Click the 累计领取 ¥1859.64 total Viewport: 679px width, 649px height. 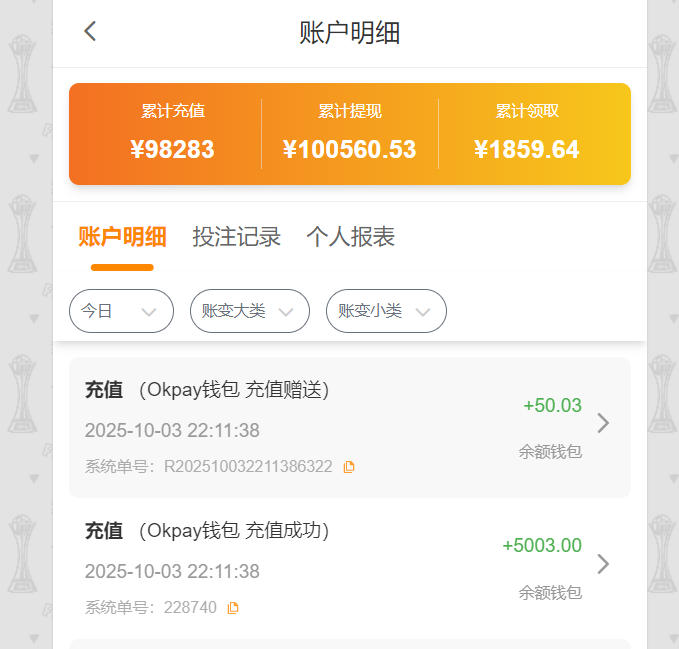tap(527, 149)
